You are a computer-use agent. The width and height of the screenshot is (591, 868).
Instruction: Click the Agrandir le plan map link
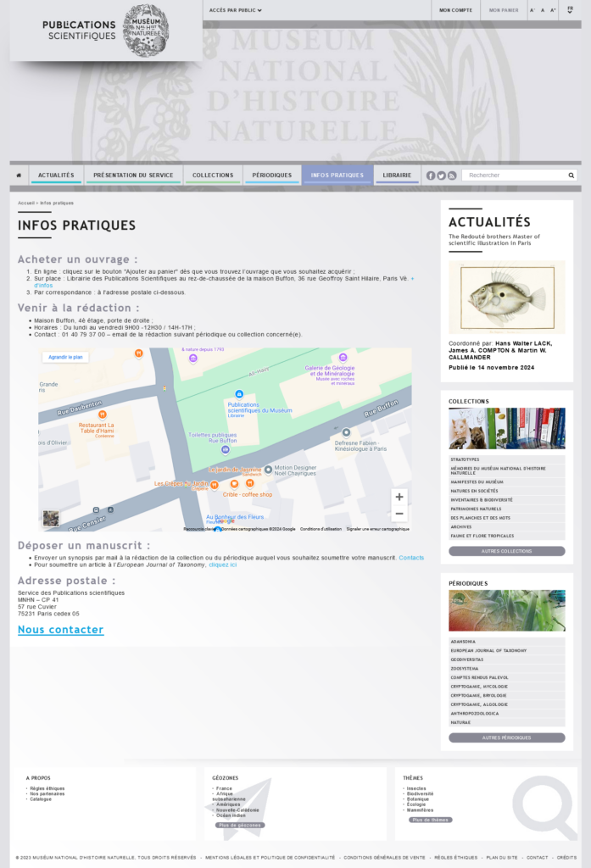65,357
